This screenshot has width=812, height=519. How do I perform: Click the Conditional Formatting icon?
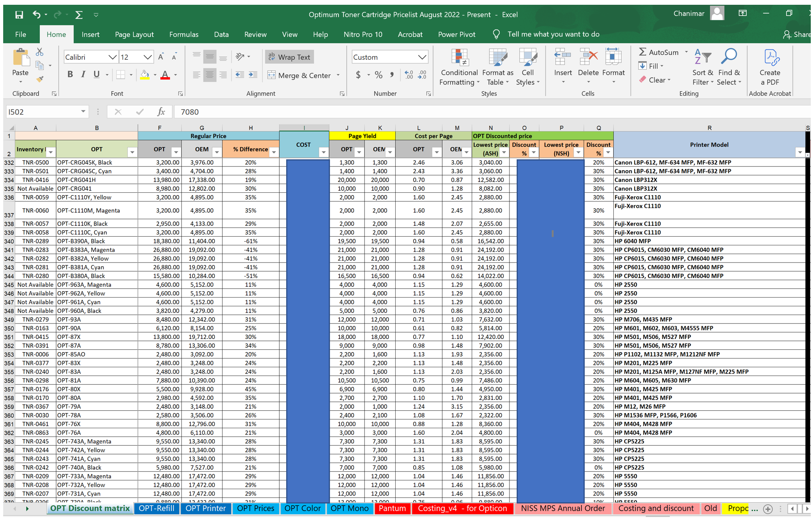pos(459,58)
